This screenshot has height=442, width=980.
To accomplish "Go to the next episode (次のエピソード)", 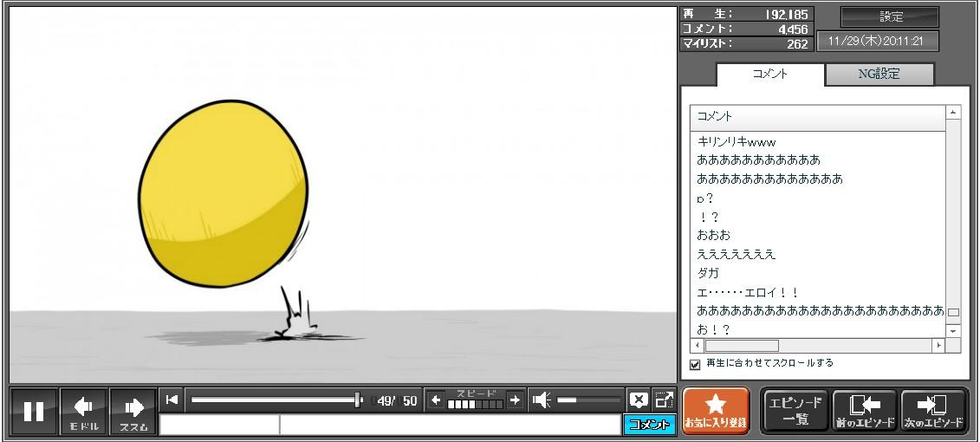I will tap(933, 411).
